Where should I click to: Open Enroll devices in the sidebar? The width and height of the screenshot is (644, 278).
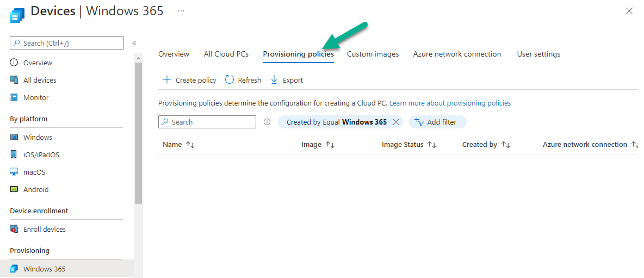[x=45, y=229]
